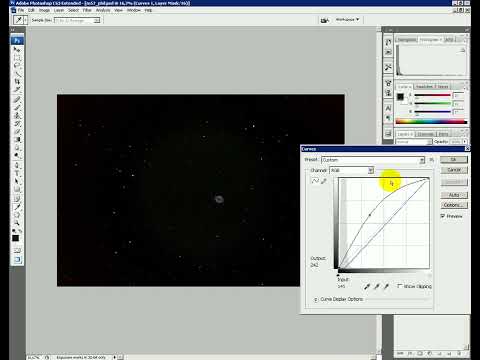The image size is (480, 360).
Task: Open the File menu
Action: [x=21, y=10]
